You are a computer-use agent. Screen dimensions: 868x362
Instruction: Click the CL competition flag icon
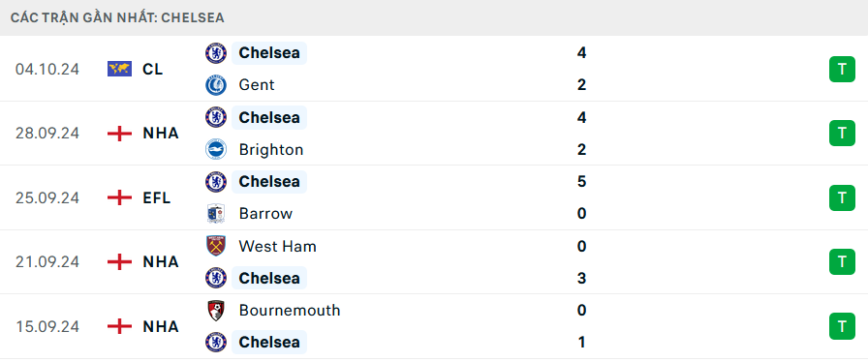click(x=119, y=69)
